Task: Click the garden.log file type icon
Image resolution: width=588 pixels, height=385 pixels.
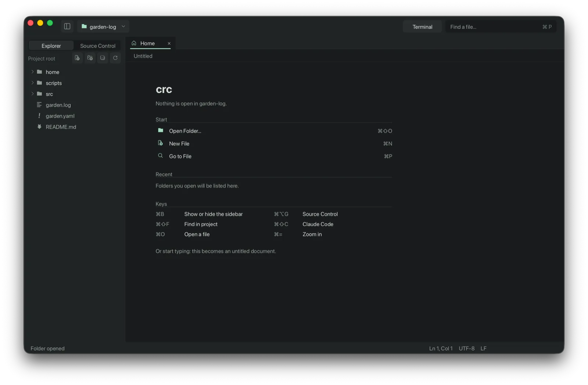Action: (39, 105)
